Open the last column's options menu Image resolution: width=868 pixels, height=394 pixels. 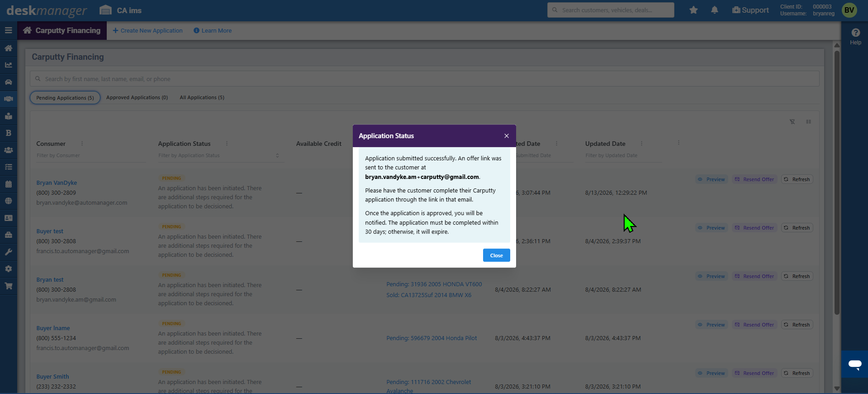pyautogui.click(x=678, y=143)
